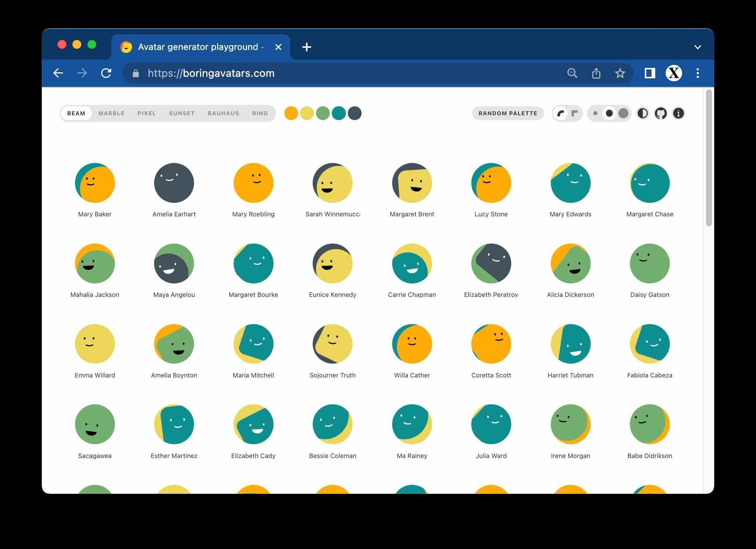Open browser side panel icon
The image size is (756, 549).
pyautogui.click(x=650, y=73)
